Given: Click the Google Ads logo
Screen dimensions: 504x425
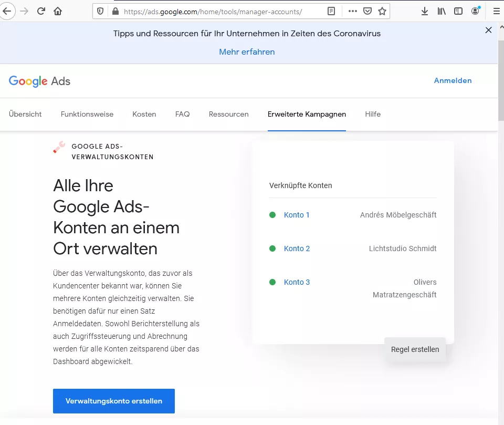Looking at the screenshot, I should point(39,81).
